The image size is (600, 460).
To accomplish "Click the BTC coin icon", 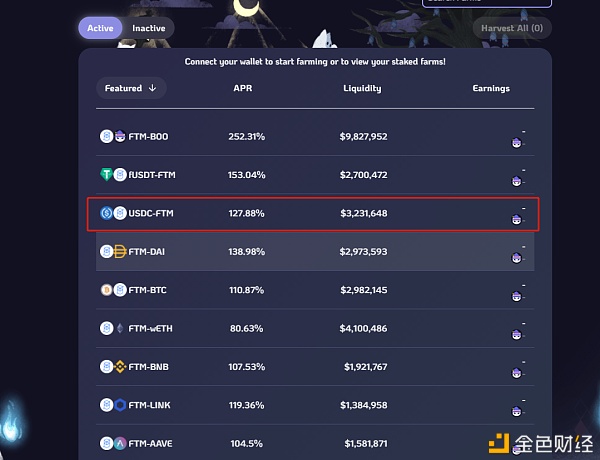I will [x=106, y=290].
